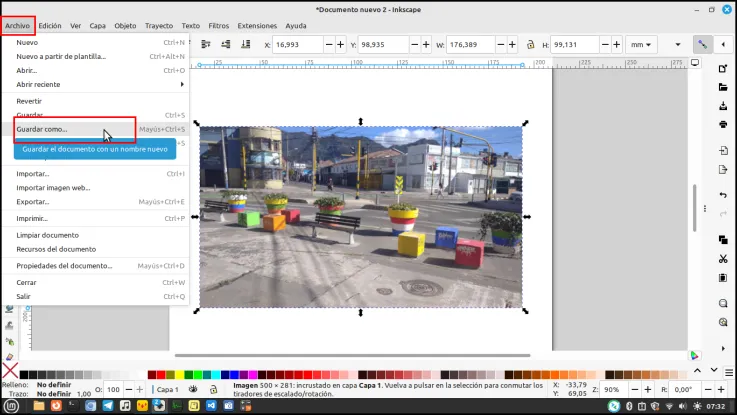737x415 pixels.
Task: Click the display mode monitor icon by ruler
Action: click(695, 63)
